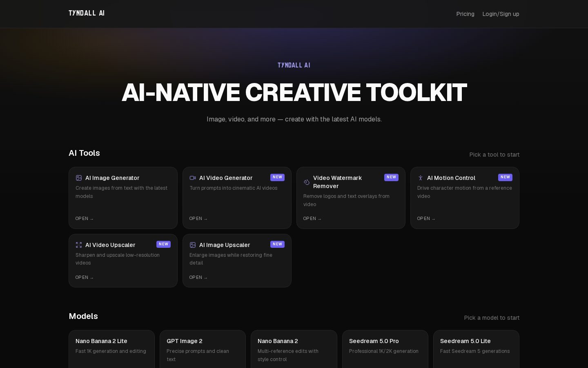Click the Video Watermark Remover title
Viewport: 588px width, 368px height.
click(338, 182)
